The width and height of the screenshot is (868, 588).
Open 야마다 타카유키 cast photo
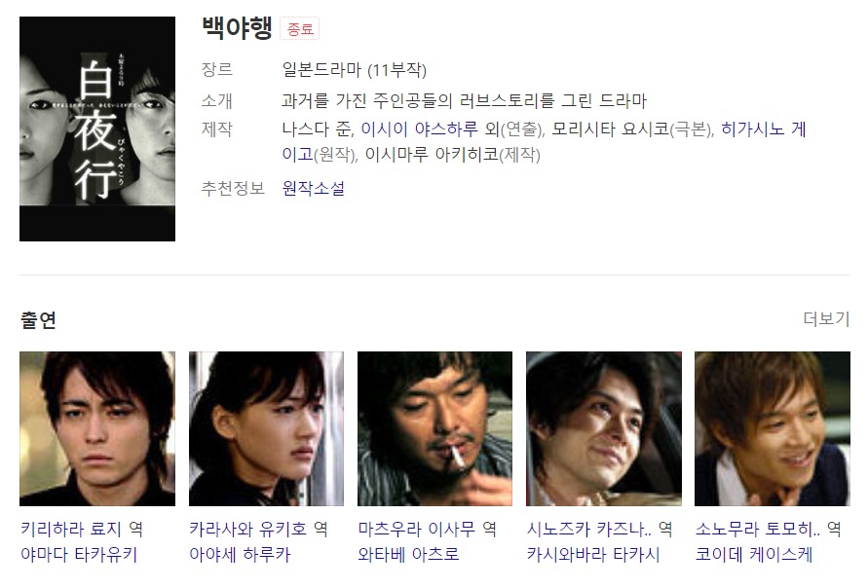(97, 428)
